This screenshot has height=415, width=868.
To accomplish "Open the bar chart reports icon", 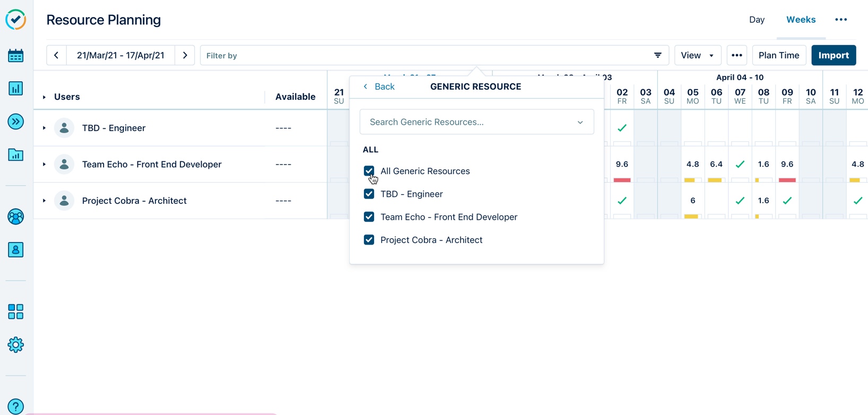I will [15, 89].
